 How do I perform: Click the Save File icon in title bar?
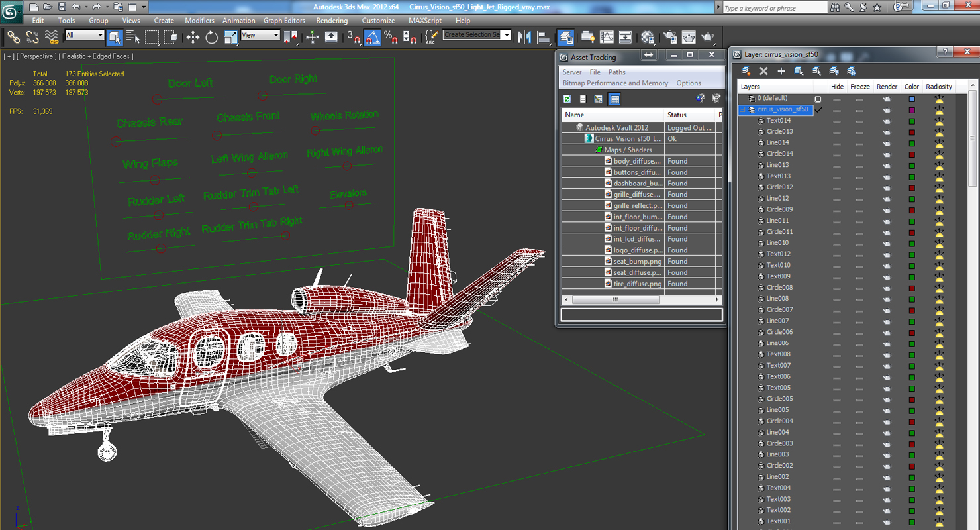pos(62,7)
